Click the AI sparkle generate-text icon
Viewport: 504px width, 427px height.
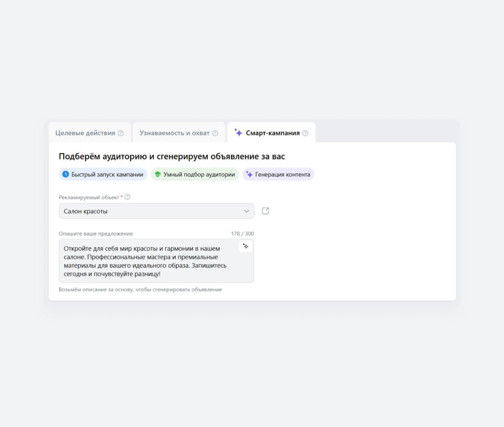click(245, 246)
